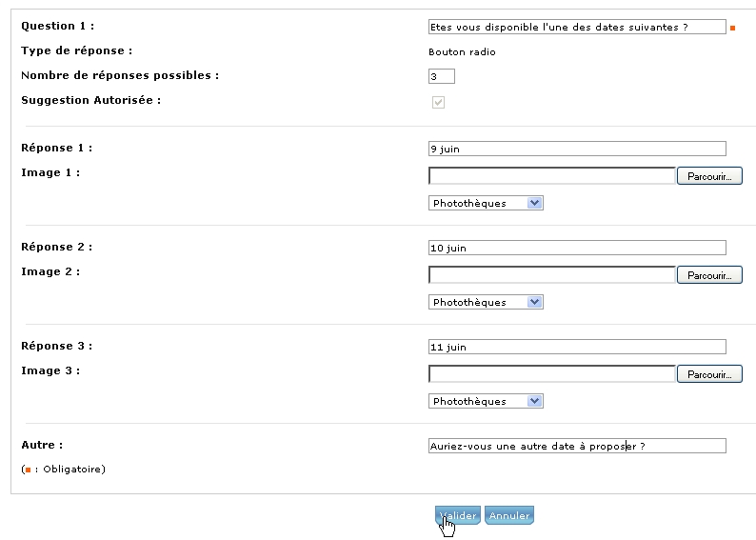The image size is (756, 540).
Task: Click the orange Obligatoire legend square
Action: (29, 470)
